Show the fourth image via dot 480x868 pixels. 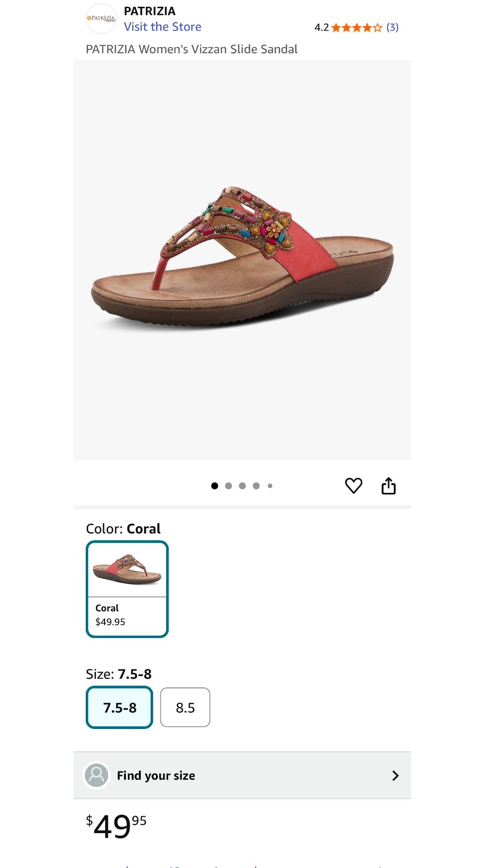256,486
